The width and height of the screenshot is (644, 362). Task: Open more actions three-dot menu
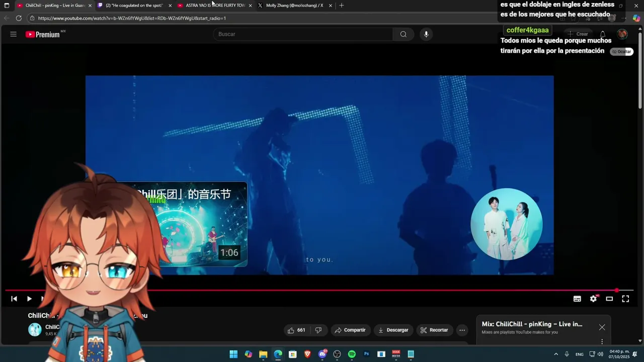pyautogui.click(x=462, y=330)
